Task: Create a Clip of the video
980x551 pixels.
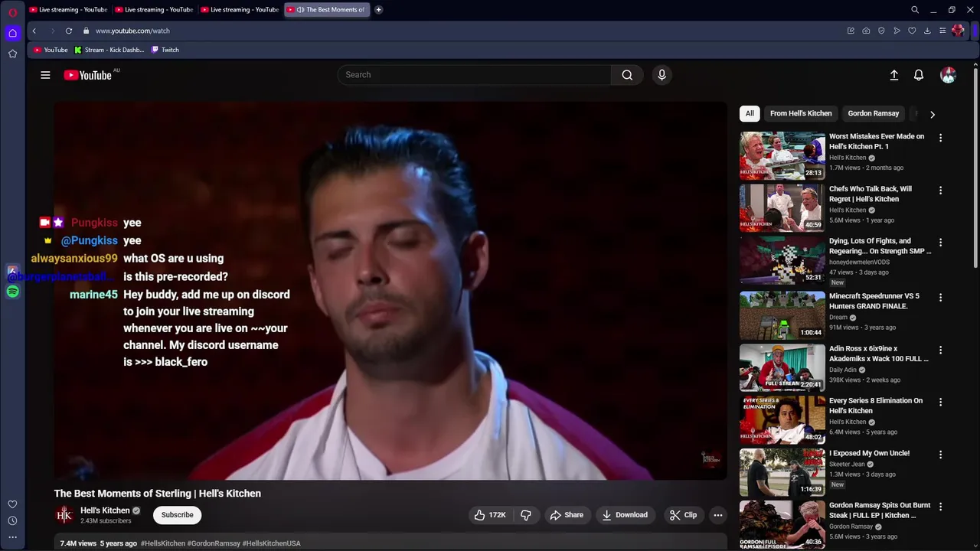Action: 683,515
